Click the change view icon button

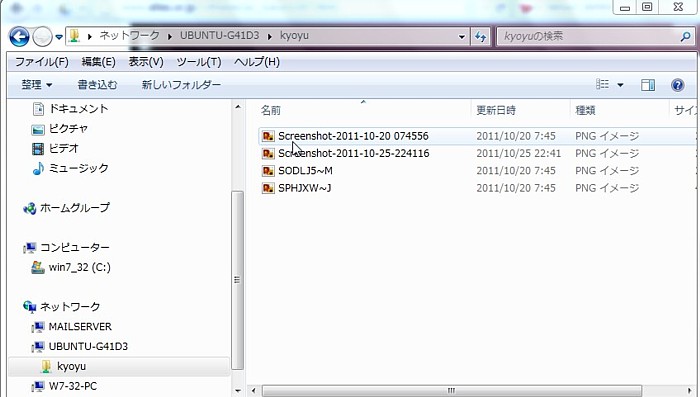pyautogui.click(x=602, y=84)
